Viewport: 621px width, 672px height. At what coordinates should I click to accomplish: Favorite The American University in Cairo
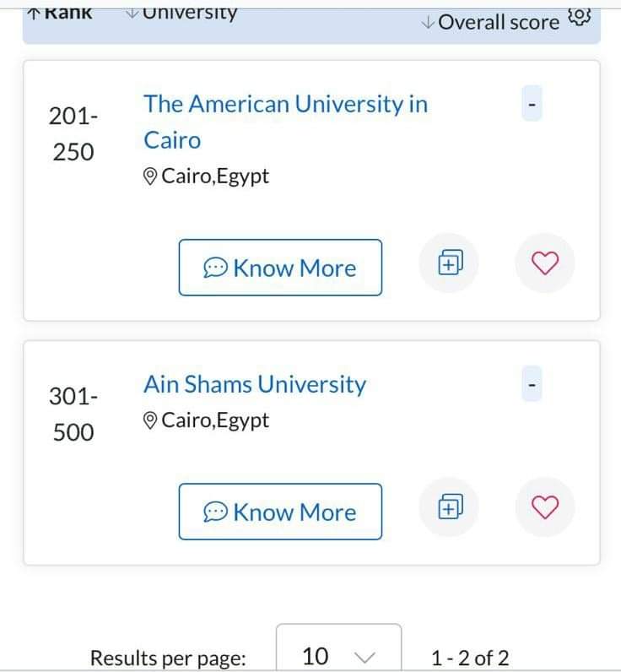(x=545, y=265)
